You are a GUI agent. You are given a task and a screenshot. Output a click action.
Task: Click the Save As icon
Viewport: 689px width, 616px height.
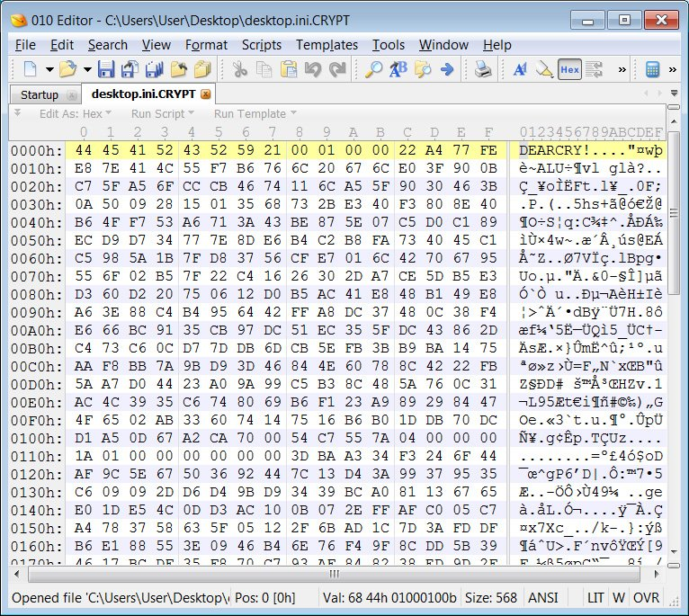click(x=130, y=69)
